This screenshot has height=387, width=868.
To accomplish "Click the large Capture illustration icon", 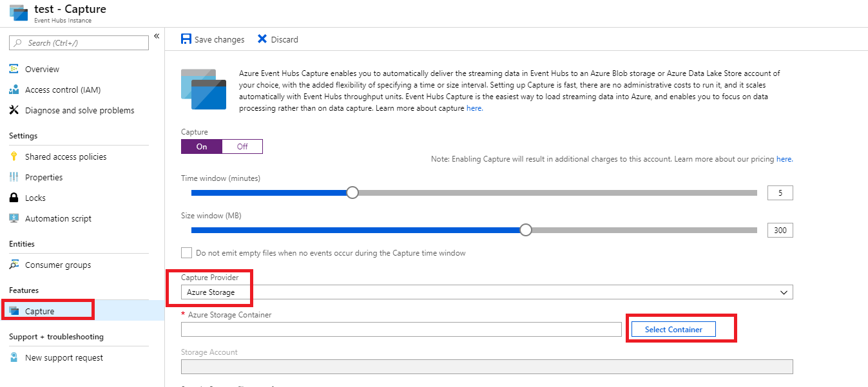I will click(204, 89).
